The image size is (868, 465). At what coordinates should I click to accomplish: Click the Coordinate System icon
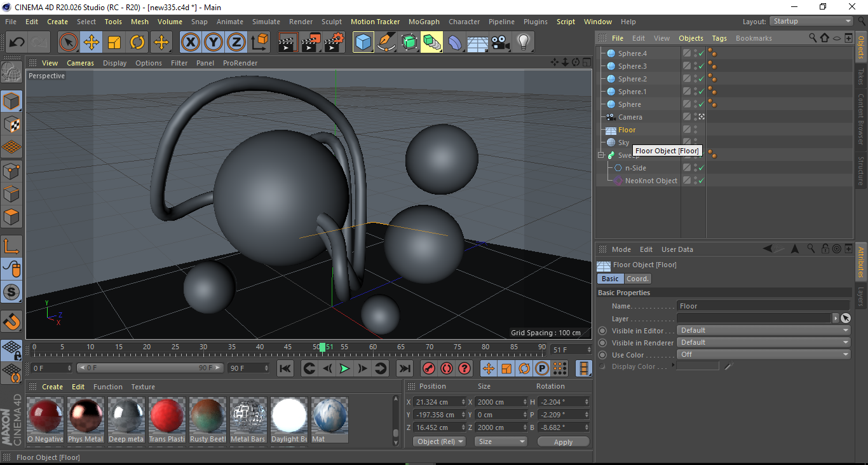pos(259,43)
